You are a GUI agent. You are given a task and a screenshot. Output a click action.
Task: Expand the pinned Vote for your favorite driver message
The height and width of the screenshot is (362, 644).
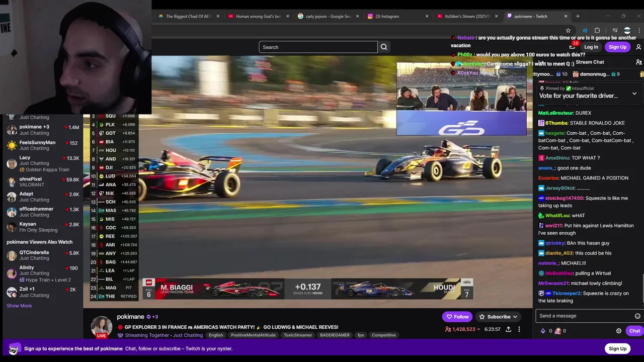tap(634, 94)
